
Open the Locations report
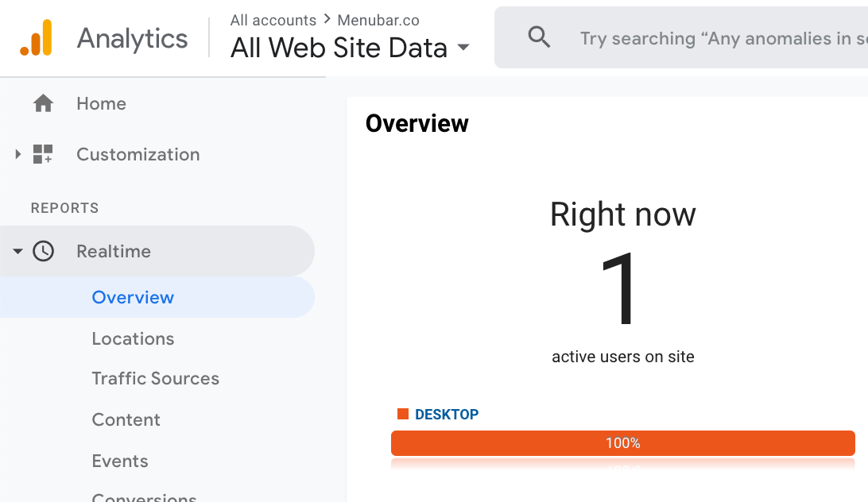(133, 338)
